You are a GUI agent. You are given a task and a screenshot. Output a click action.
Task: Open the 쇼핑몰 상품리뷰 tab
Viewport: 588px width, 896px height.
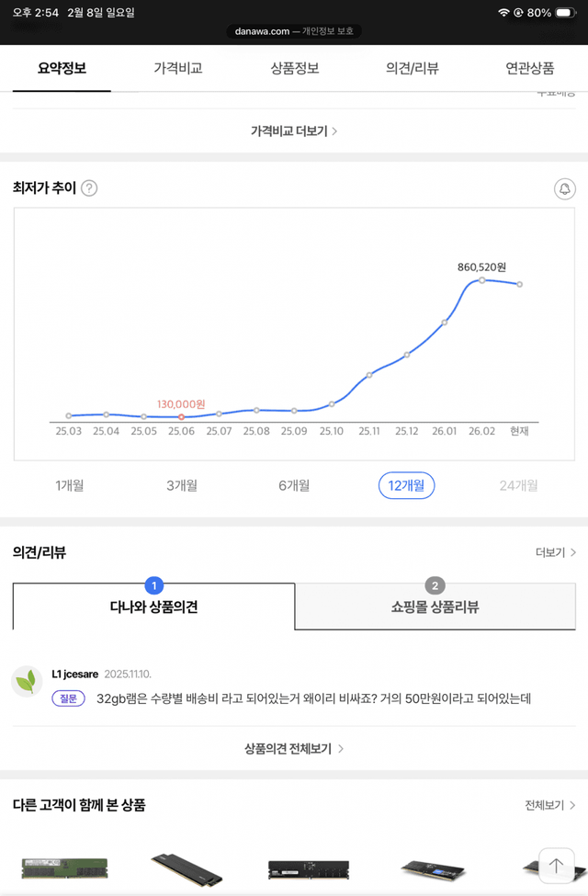435,607
